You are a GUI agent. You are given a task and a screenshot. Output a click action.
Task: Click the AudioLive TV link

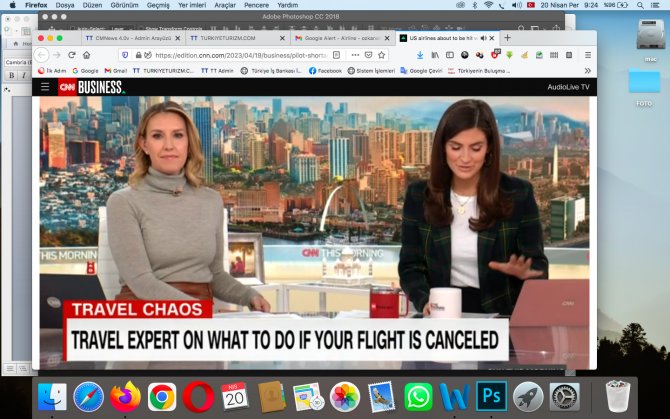[x=568, y=87]
